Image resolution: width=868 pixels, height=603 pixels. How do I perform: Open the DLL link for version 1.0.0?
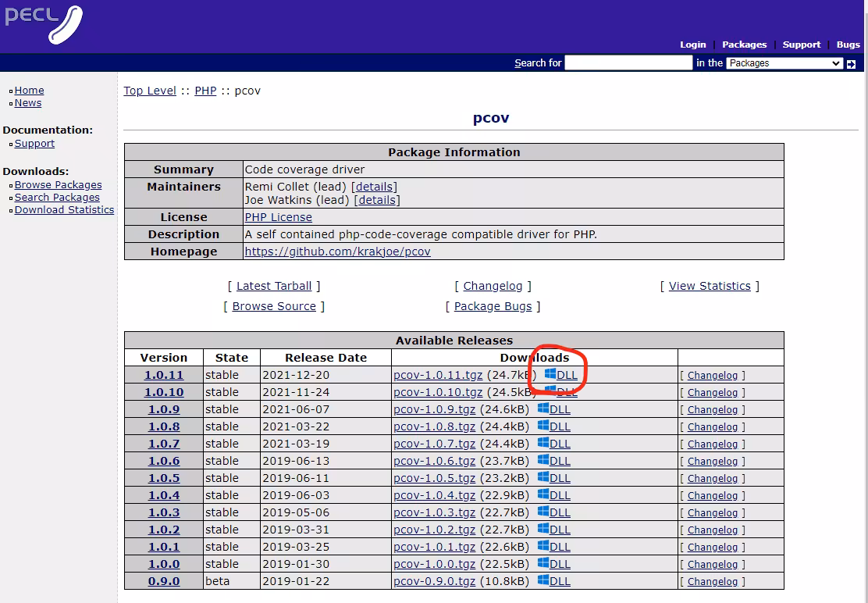pyautogui.click(x=560, y=564)
